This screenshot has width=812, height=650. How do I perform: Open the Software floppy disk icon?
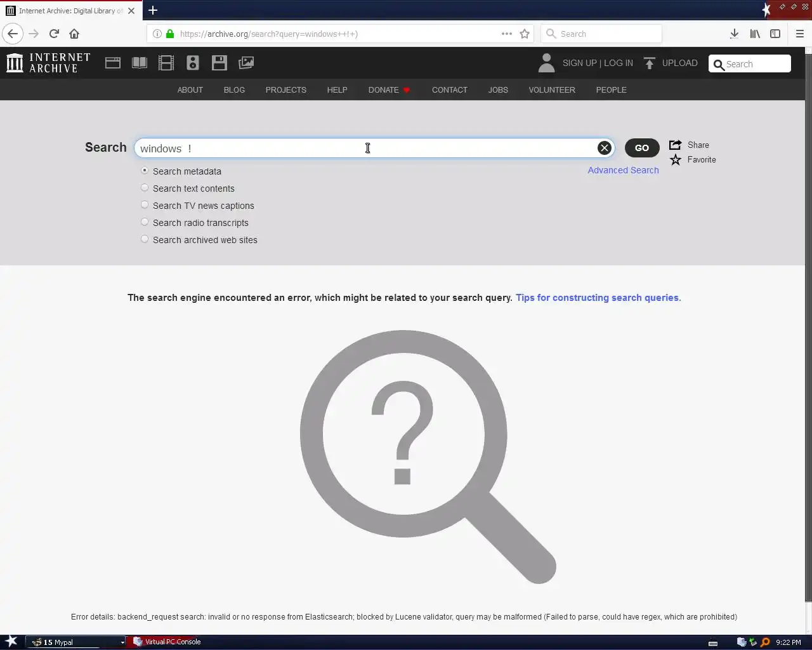tap(219, 63)
